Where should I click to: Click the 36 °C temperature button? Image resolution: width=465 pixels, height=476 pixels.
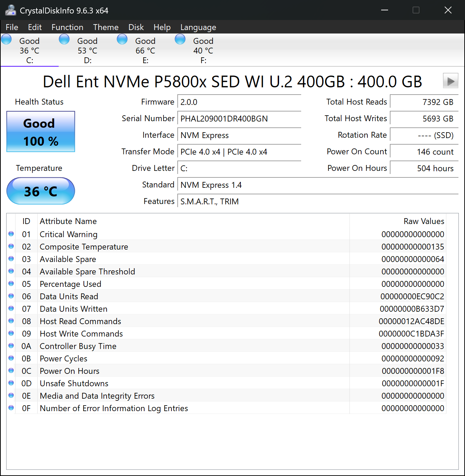[41, 191]
